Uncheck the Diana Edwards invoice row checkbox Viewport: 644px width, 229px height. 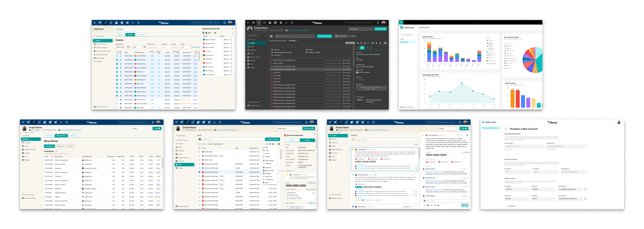coord(117,68)
